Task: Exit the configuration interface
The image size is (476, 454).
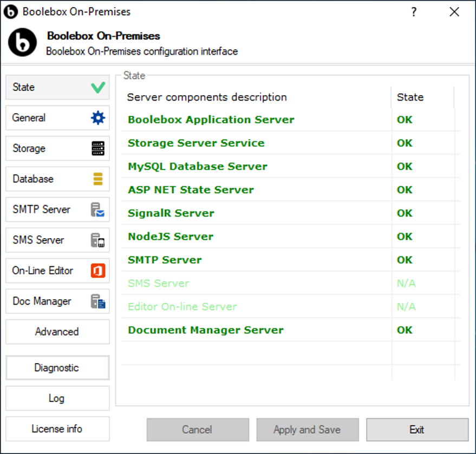Action: pos(418,430)
